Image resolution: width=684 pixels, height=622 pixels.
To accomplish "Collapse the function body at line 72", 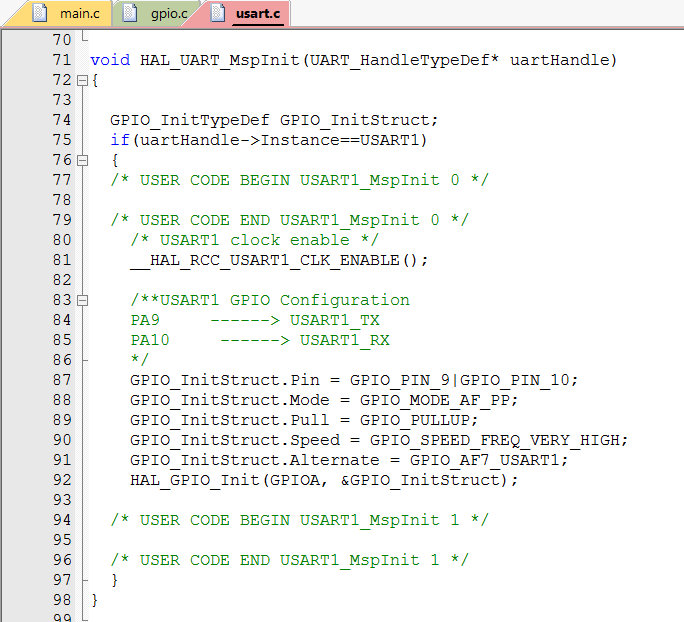I will click(x=82, y=81).
